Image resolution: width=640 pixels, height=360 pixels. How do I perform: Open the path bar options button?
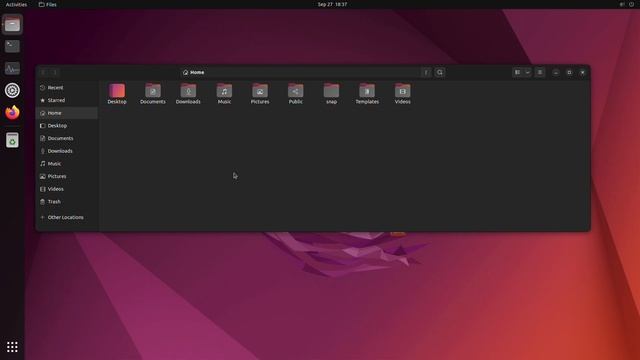tap(426, 72)
